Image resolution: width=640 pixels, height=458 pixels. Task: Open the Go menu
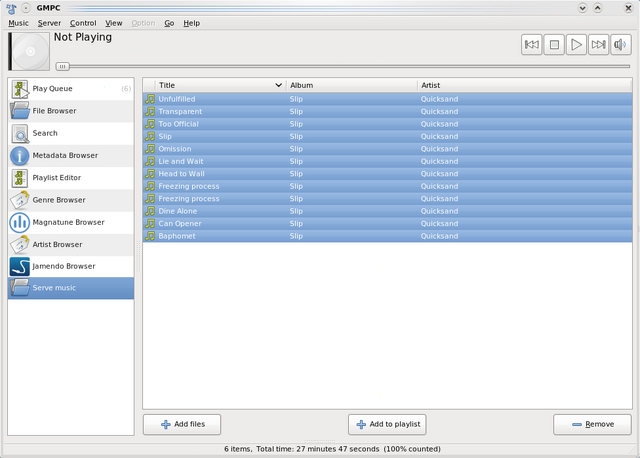click(x=169, y=23)
